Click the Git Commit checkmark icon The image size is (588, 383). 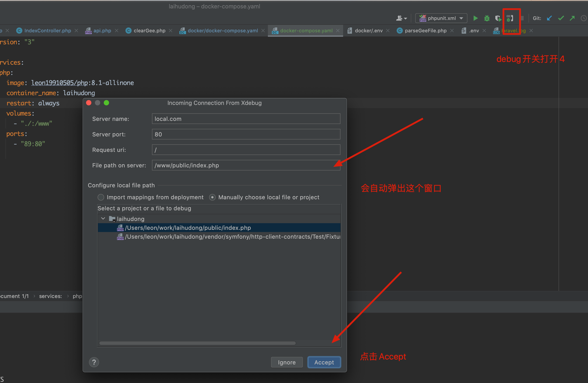pos(561,18)
